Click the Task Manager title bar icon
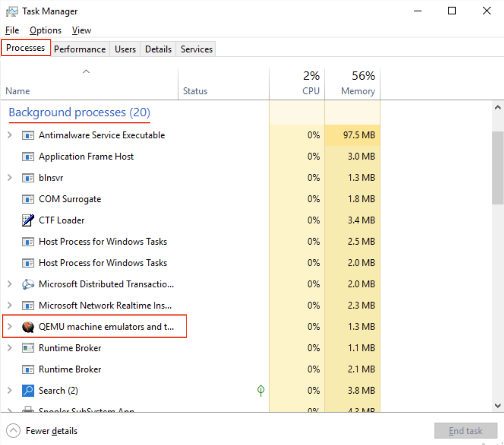This screenshot has height=445, width=504. 12,11
